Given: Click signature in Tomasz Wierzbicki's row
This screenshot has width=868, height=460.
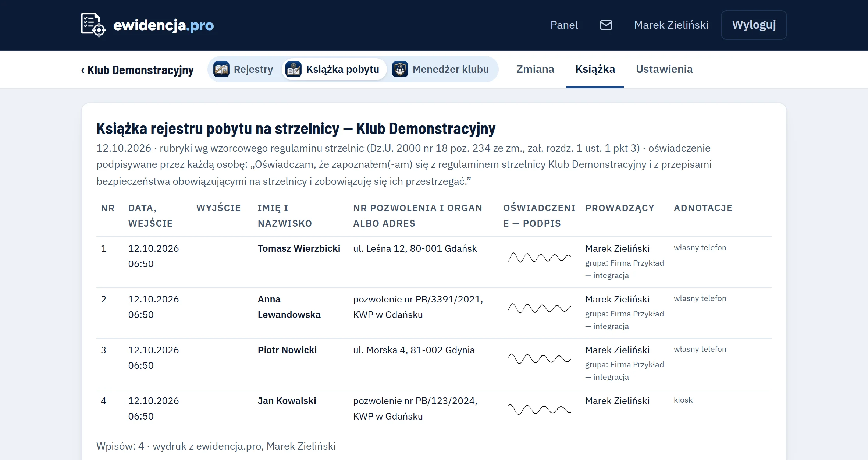Looking at the screenshot, I should (540, 257).
